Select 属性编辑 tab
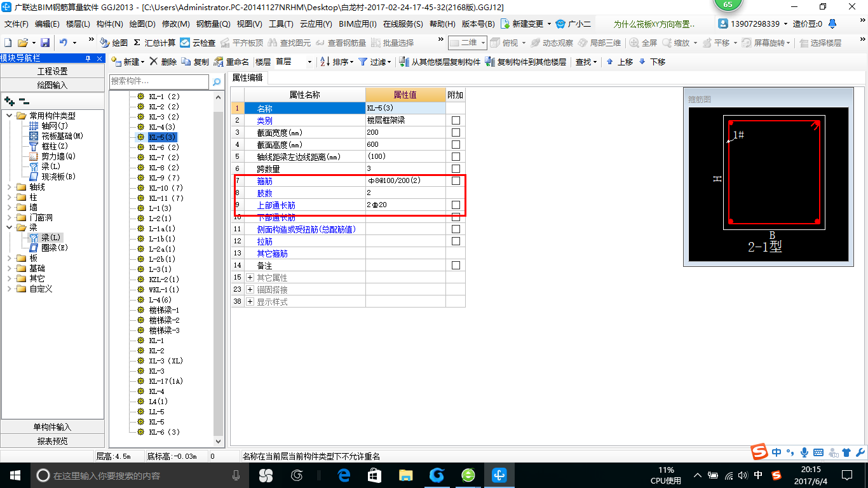 point(248,78)
